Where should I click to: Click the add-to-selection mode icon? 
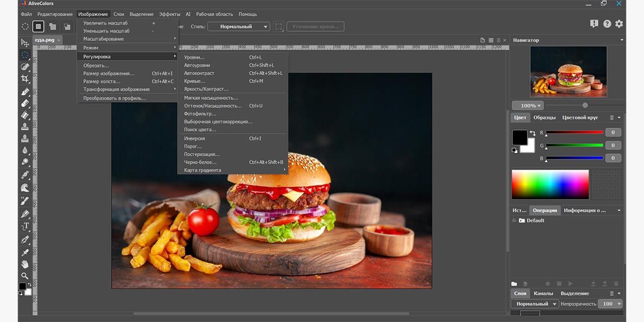coord(53,26)
